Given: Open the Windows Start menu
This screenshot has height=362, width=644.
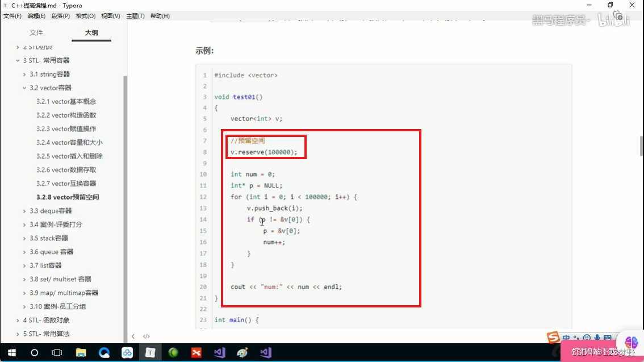Looking at the screenshot, I should coord(11,352).
